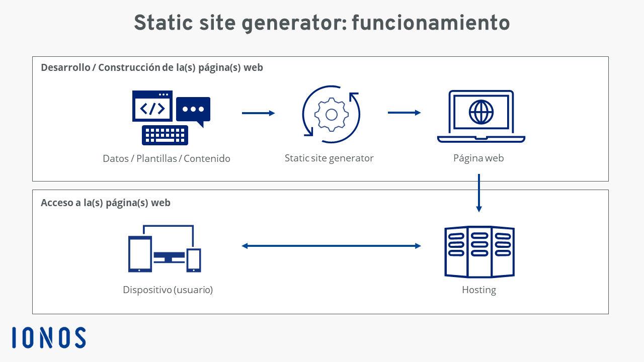The height and width of the screenshot is (362, 644).
Task: Click the gear with rotating arrows icon
Action: point(331,115)
